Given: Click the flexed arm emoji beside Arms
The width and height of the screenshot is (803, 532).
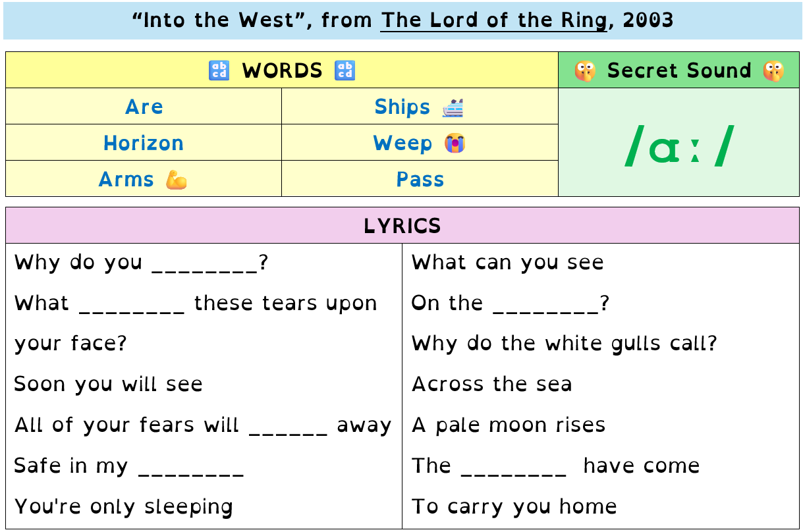Looking at the screenshot, I should 176,179.
